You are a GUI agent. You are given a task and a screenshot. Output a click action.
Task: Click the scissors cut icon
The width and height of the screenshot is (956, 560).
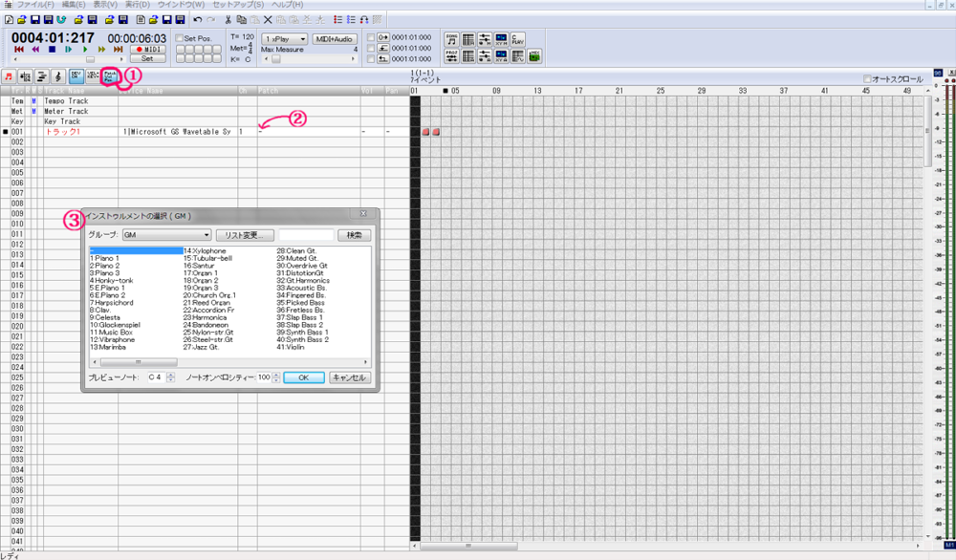pyautogui.click(x=228, y=19)
